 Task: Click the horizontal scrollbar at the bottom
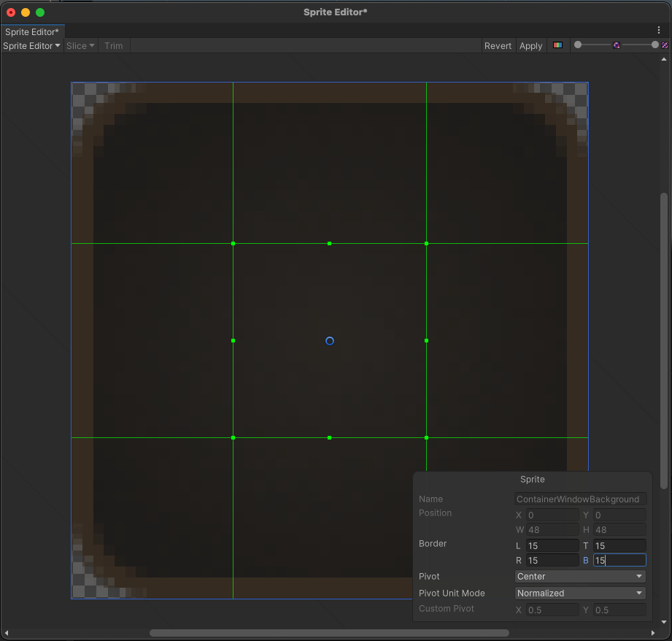point(329,633)
